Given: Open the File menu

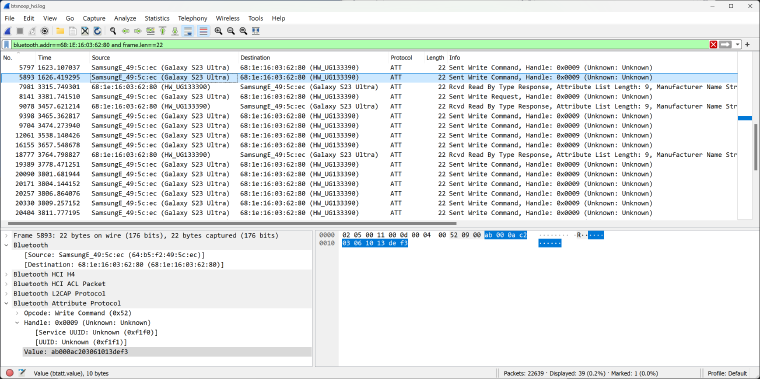Looking at the screenshot, I should (9, 18).
